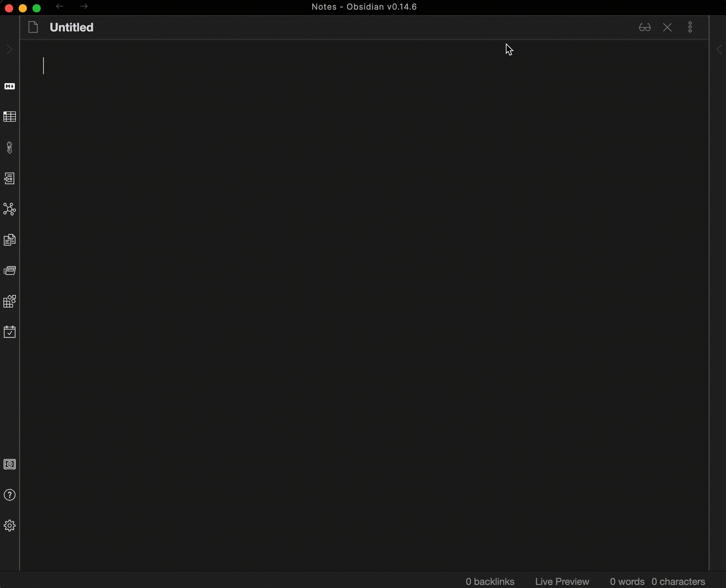Click the Markdown (M↓) ribbon icon
The image size is (726, 588).
pyautogui.click(x=10, y=86)
